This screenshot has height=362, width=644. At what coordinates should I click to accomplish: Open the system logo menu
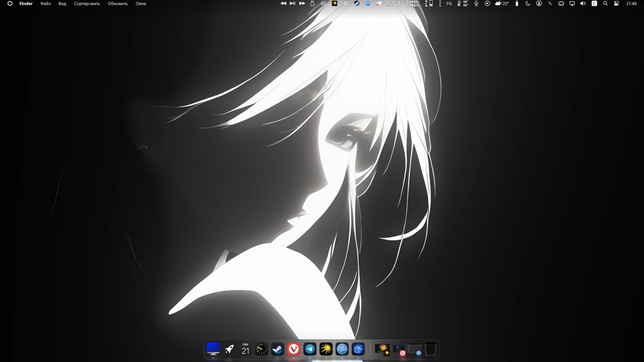tap(9, 3)
